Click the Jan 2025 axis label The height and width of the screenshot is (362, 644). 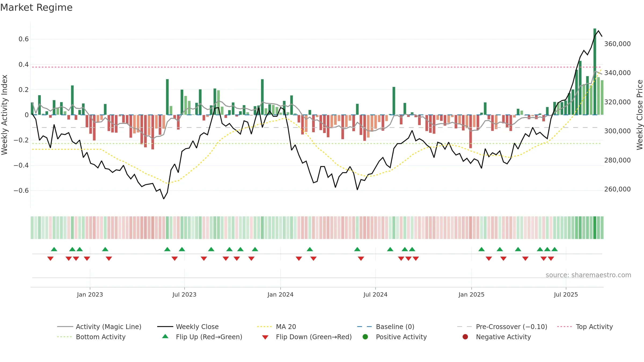tap(471, 294)
